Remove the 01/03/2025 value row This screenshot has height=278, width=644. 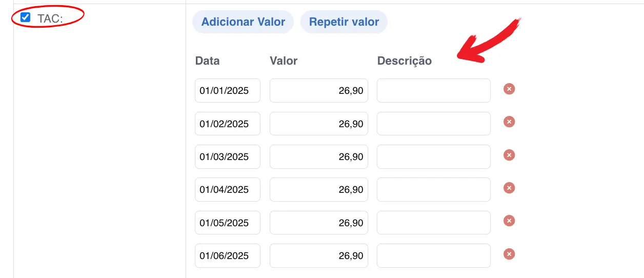pos(509,155)
